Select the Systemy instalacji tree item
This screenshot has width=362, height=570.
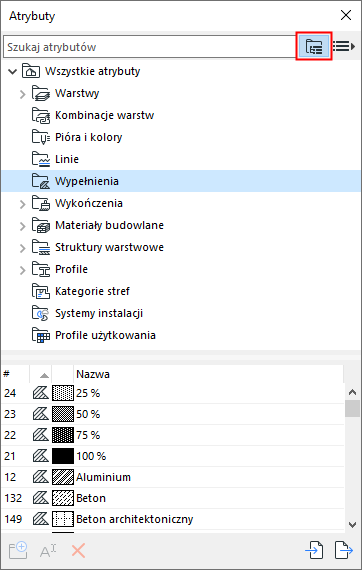99,313
